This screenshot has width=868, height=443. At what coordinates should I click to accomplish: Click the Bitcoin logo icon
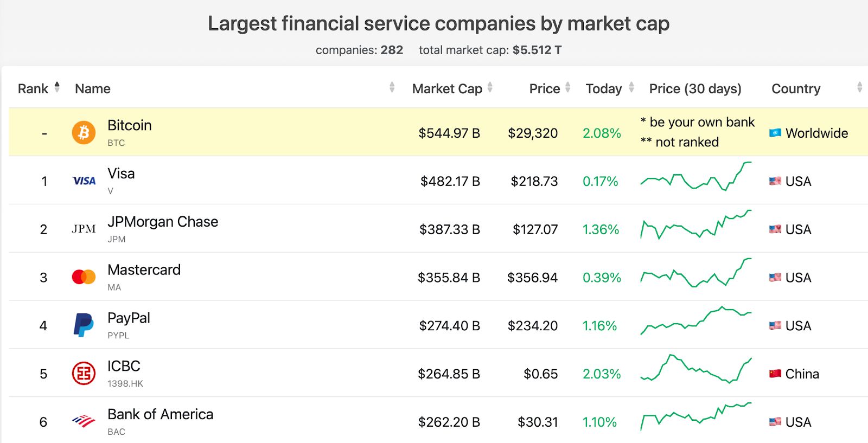pos(84,132)
